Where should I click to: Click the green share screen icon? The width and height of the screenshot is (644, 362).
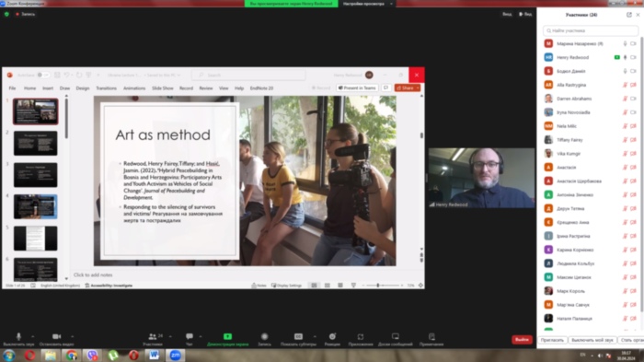(x=227, y=337)
